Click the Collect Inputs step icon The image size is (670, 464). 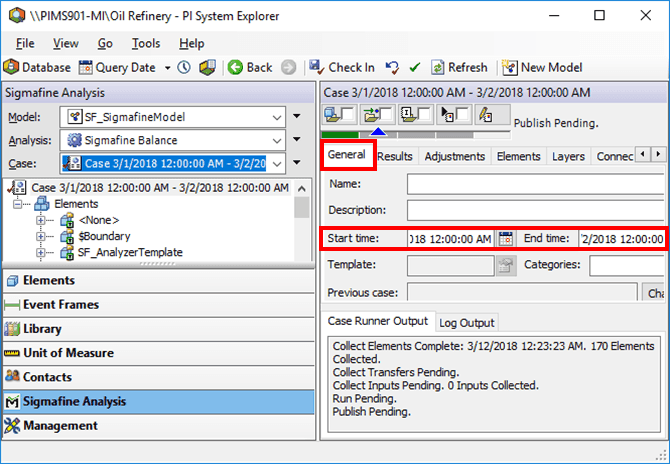click(408, 115)
